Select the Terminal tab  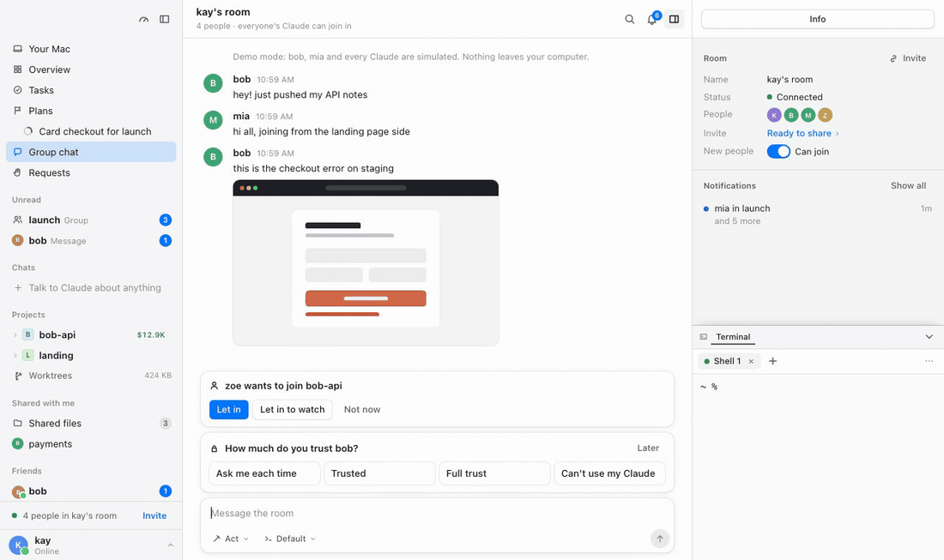733,337
